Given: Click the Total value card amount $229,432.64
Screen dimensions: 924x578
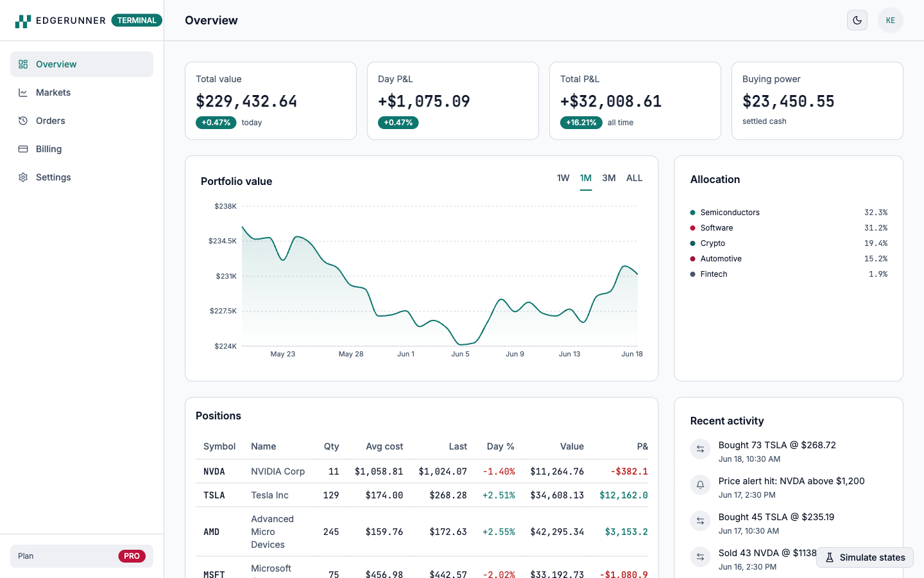Looking at the screenshot, I should point(246,101).
